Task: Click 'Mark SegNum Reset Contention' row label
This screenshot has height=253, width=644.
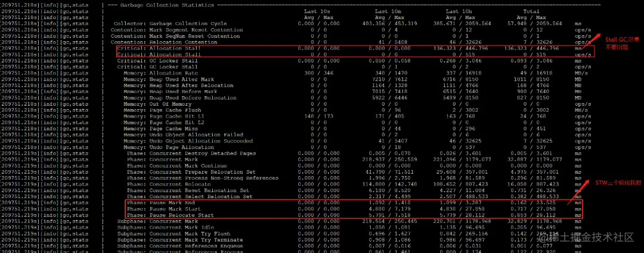Action: pyautogui.click(x=194, y=36)
